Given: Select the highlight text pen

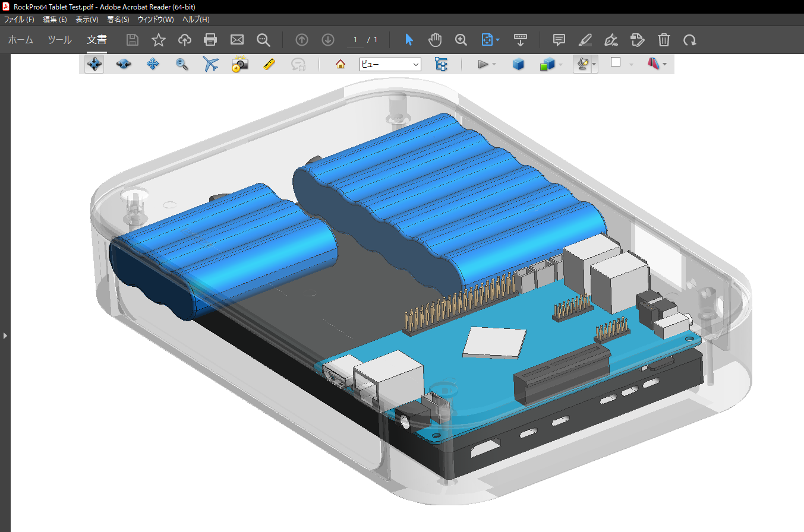Looking at the screenshot, I should coord(585,40).
